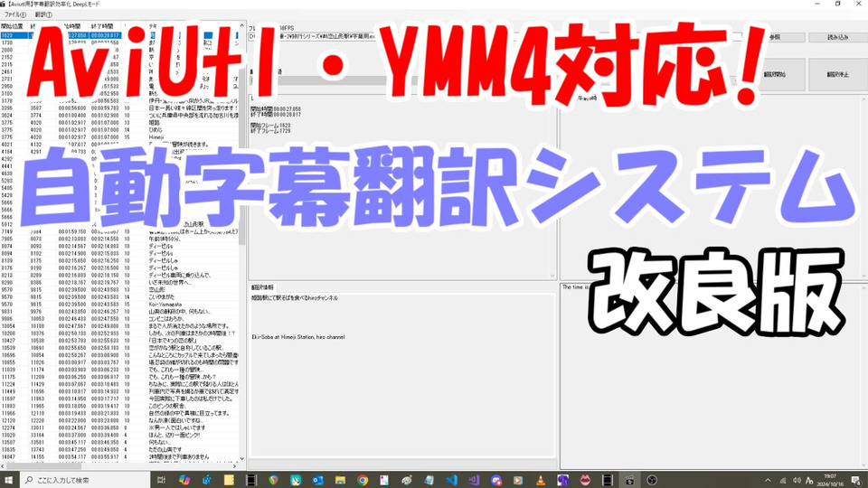Select the 翻訳情報 tab

[262, 287]
